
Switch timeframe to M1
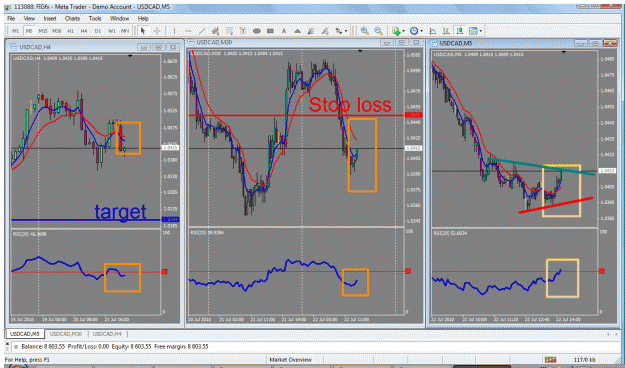tap(16, 31)
